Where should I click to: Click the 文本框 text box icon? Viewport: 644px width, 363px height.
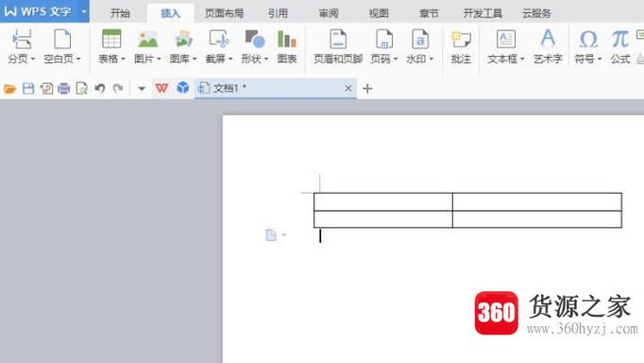pos(506,40)
